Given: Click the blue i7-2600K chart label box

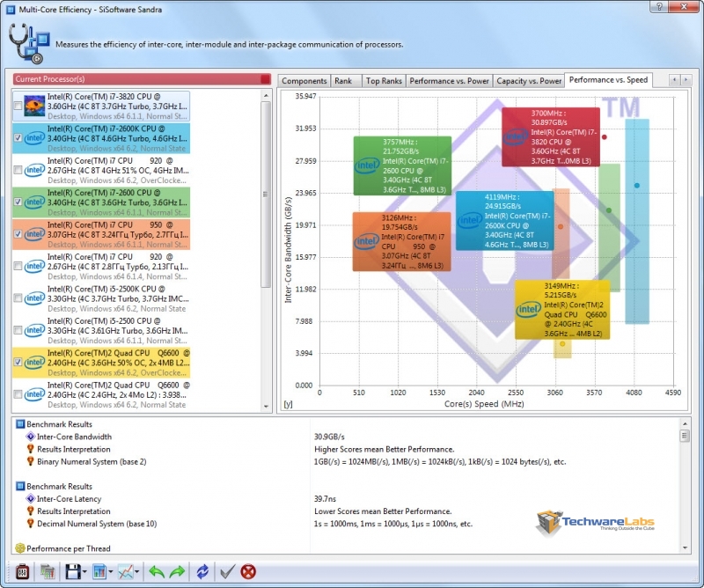Looking at the screenshot, I should click(504, 221).
